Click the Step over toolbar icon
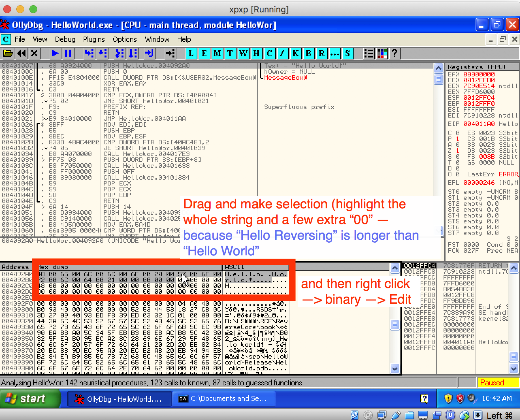Image resolution: width=520 pixels, height=420 pixels. (102, 53)
